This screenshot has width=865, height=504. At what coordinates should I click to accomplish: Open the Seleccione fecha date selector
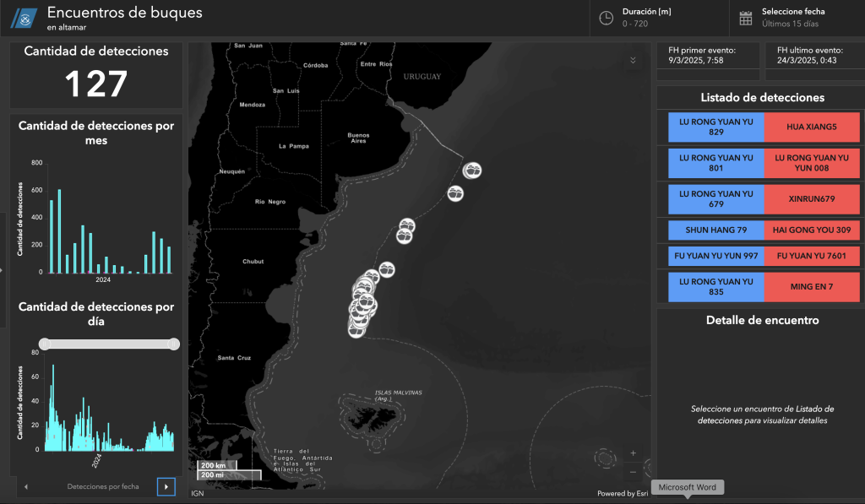(x=794, y=18)
